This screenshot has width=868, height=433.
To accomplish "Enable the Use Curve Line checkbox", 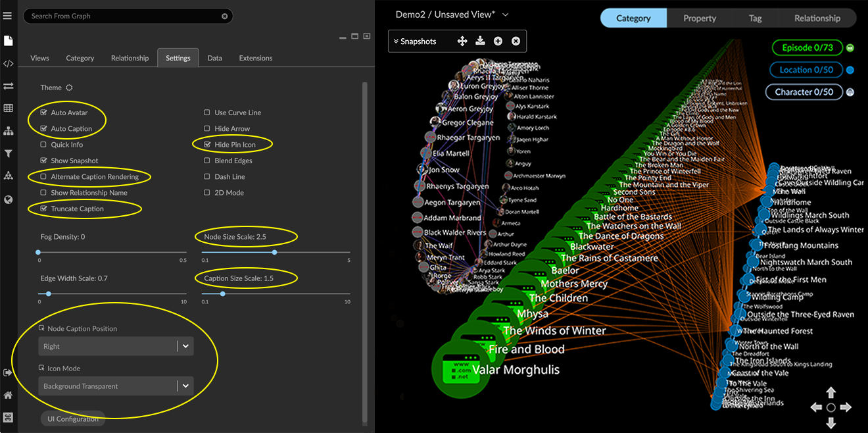I will point(206,112).
